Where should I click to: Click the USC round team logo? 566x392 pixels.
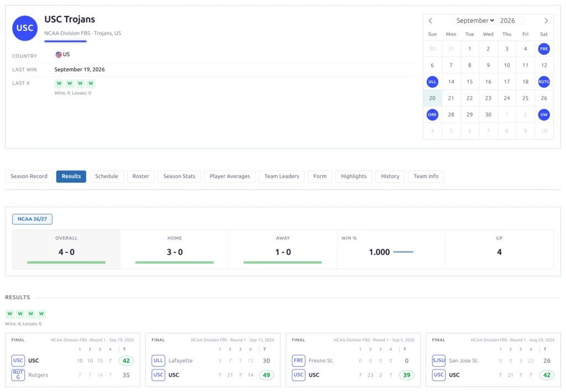(25, 28)
